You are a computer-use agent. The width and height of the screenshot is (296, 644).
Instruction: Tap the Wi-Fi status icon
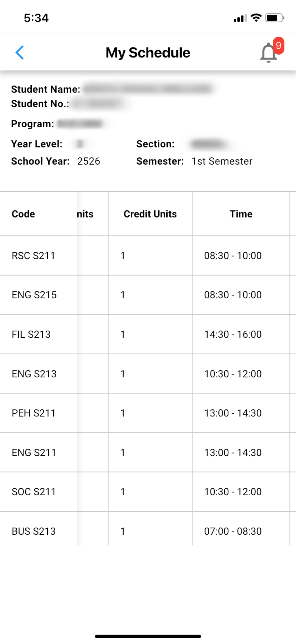(x=256, y=18)
